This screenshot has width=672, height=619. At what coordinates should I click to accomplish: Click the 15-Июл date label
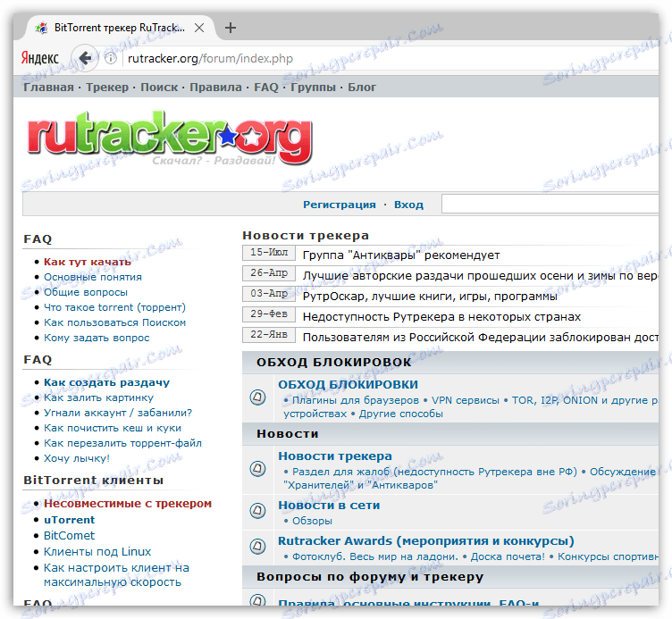coord(269,252)
